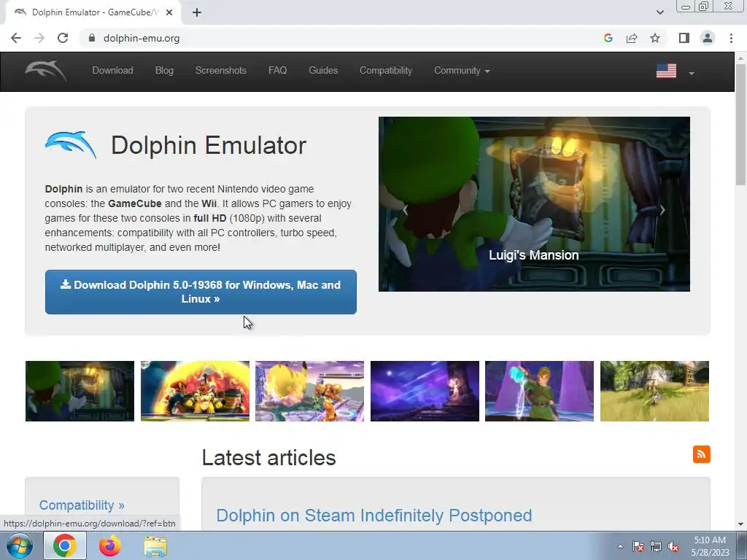This screenshot has width=747, height=560.
Task: Open the tab search chevron
Action: pyautogui.click(x=659, y=12)
